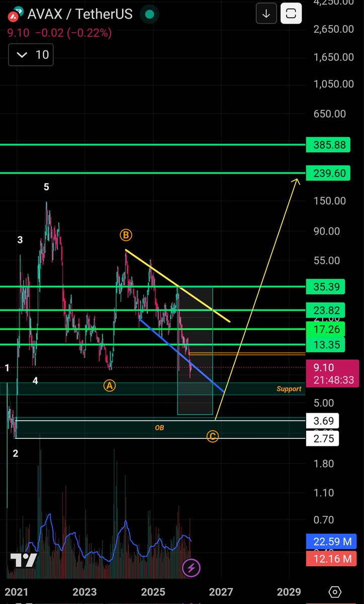Click the purple lightning bolt icon
364x604 pixels.
[191, 568]
